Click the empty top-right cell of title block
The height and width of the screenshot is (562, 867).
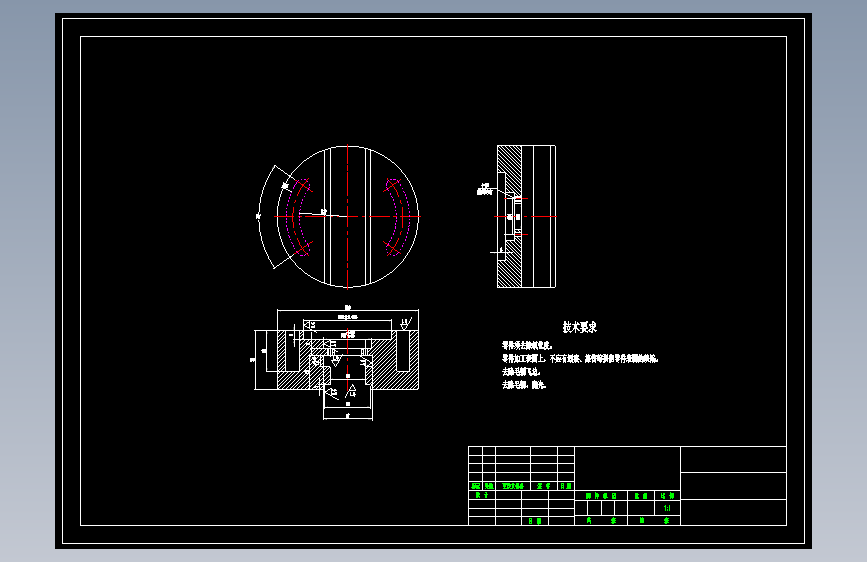pos(733,460)
